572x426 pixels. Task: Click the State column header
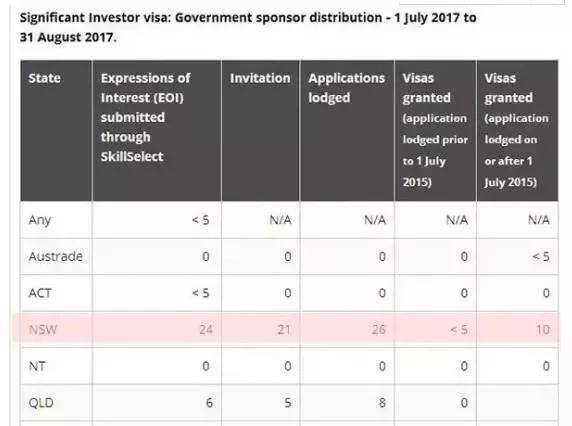[45, 78]
